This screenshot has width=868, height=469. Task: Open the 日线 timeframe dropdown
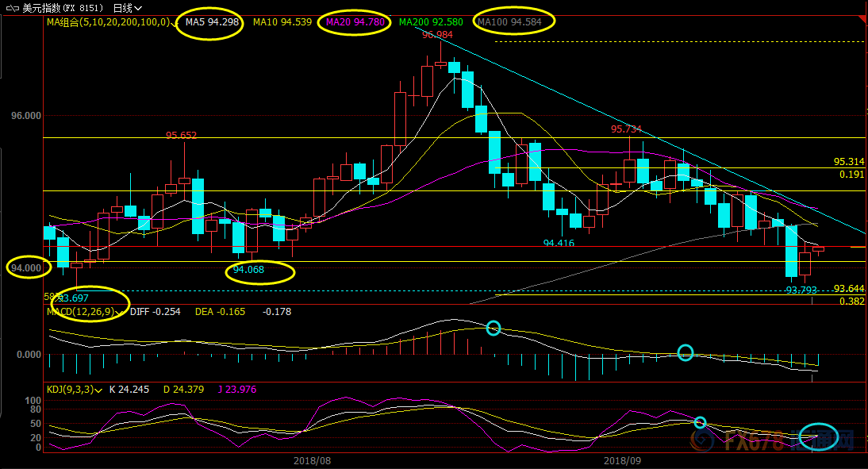tap(128, 7)
